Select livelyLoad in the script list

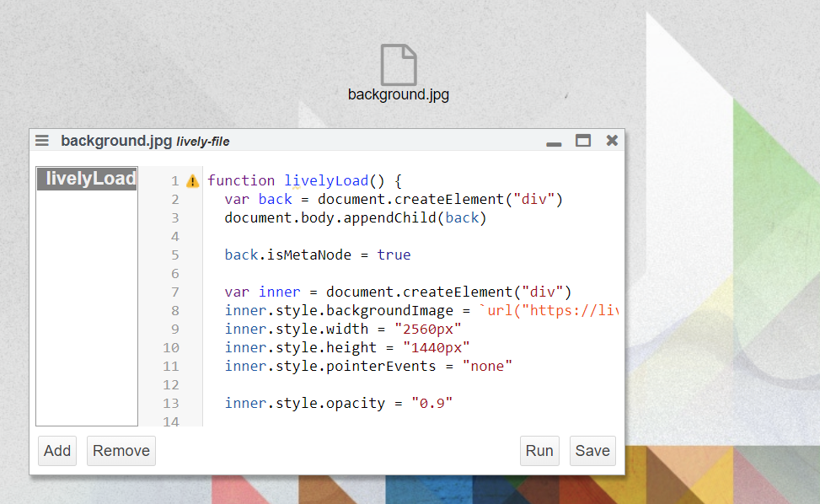(x=88, y=179)
